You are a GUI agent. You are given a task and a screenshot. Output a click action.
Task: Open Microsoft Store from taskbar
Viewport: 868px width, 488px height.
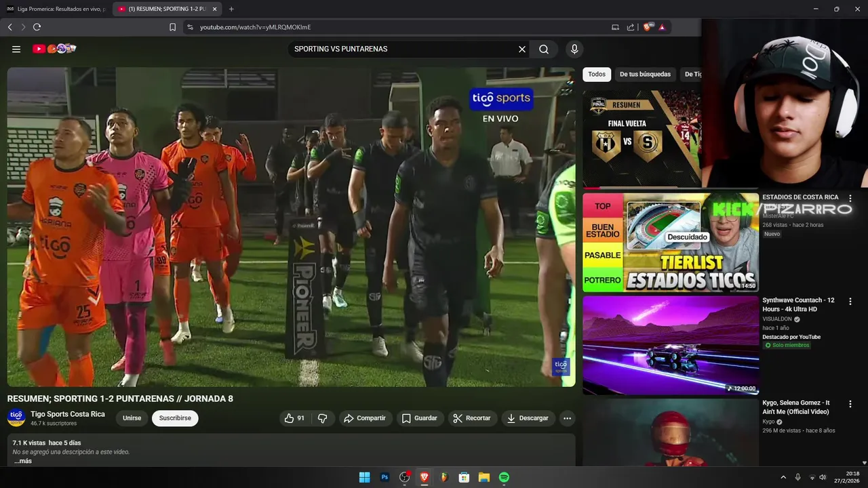tap(464, 477)
